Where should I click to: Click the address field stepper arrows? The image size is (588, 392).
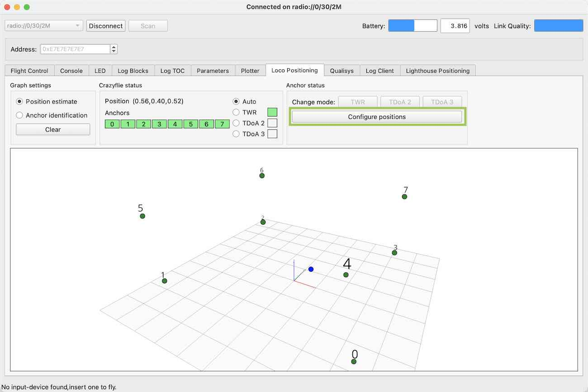click(114, 49)
